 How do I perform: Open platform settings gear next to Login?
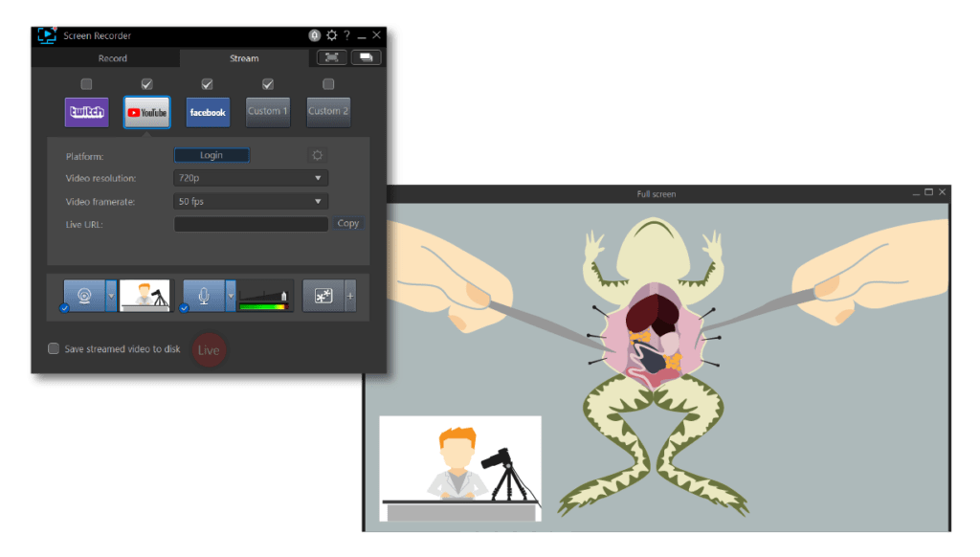point(318,155)
